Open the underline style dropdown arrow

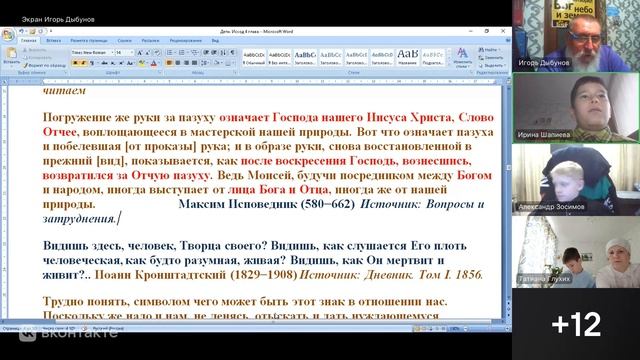point(97,63)
